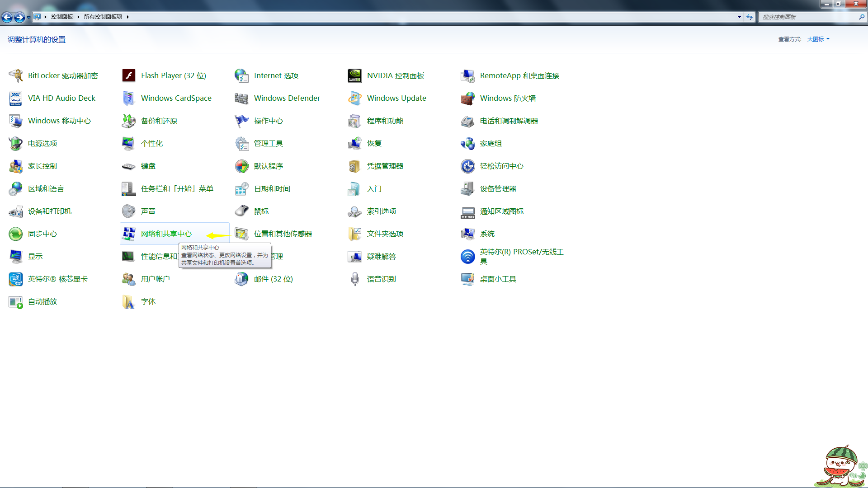
Task: Click the 疑难解答 link
Action: coord(382,256)
